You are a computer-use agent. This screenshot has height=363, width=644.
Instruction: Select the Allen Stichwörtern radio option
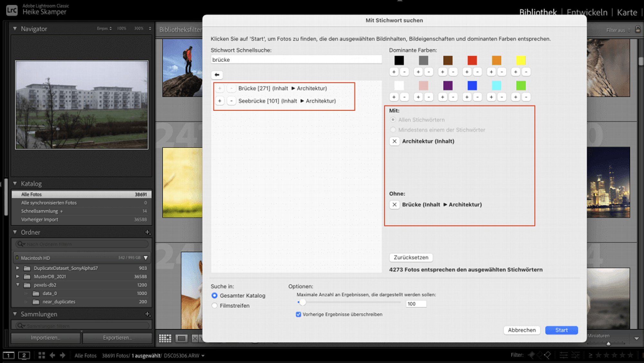(393, 120)
